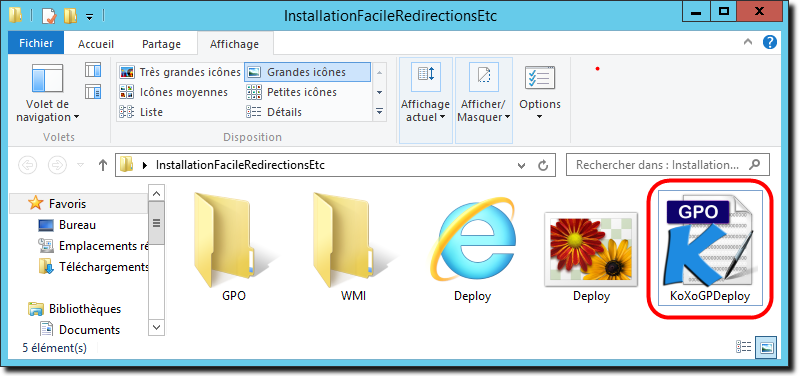This screenshot has height=376, width=799.
Task: Choose Icônes moyennes layout
Action: pos(174,92)
